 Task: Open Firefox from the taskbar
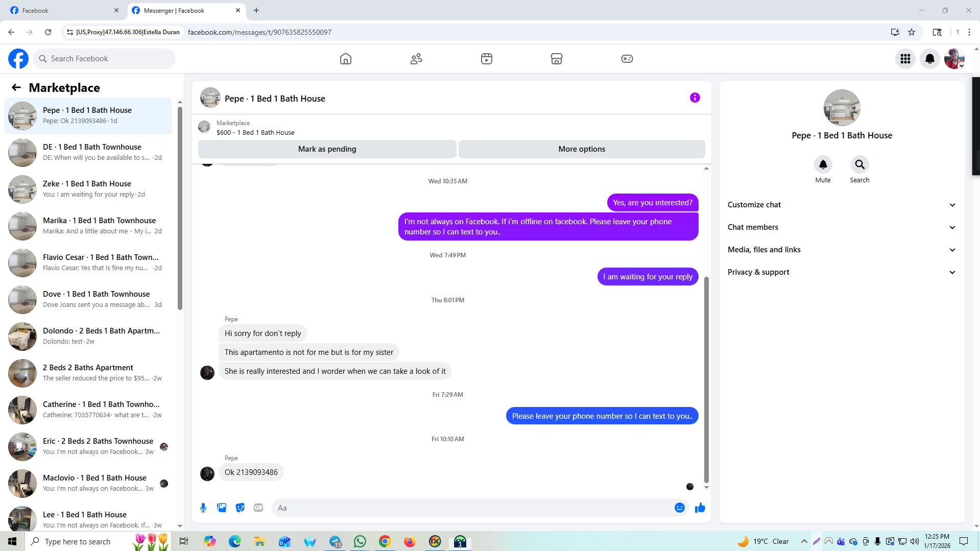(410, 541)
